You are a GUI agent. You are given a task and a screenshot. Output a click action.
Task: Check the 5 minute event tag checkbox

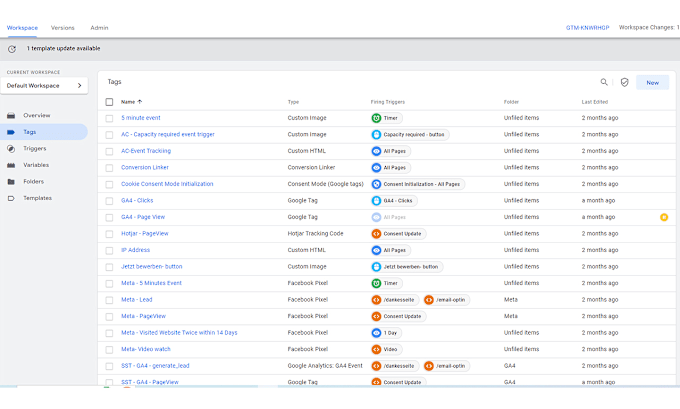109,118
